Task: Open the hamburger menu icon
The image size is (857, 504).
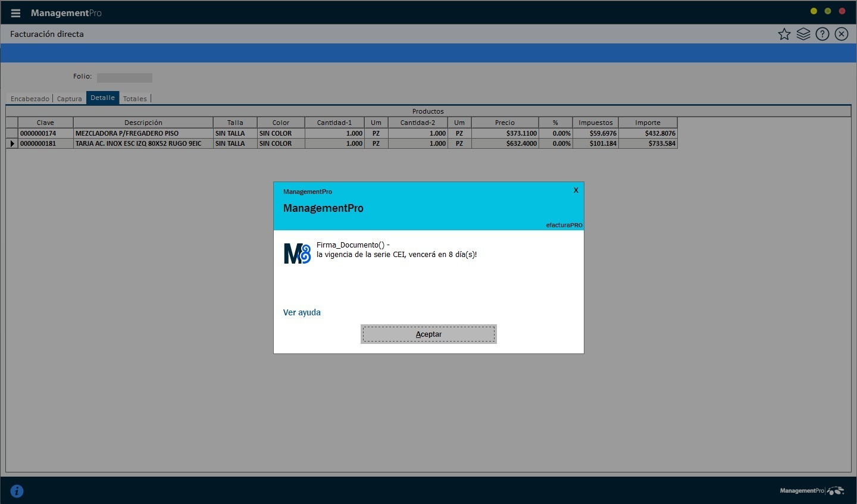Action: click(x=16, y=13)
